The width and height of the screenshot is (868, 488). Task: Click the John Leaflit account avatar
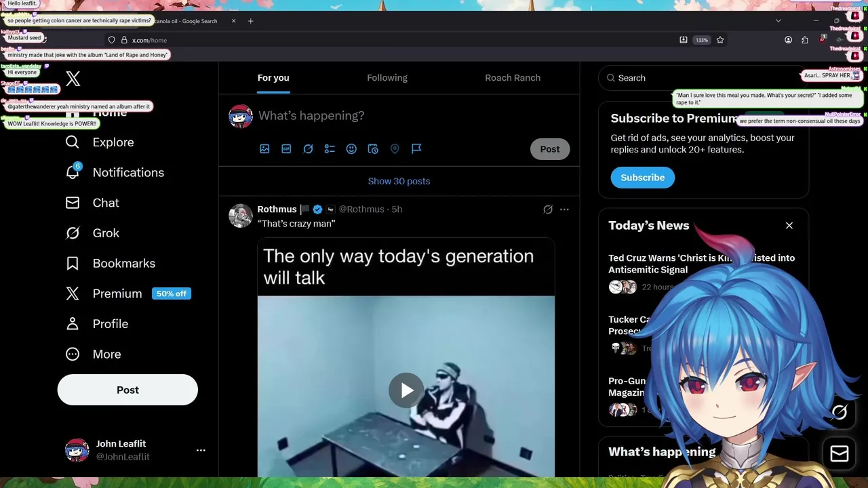[77, 450]
